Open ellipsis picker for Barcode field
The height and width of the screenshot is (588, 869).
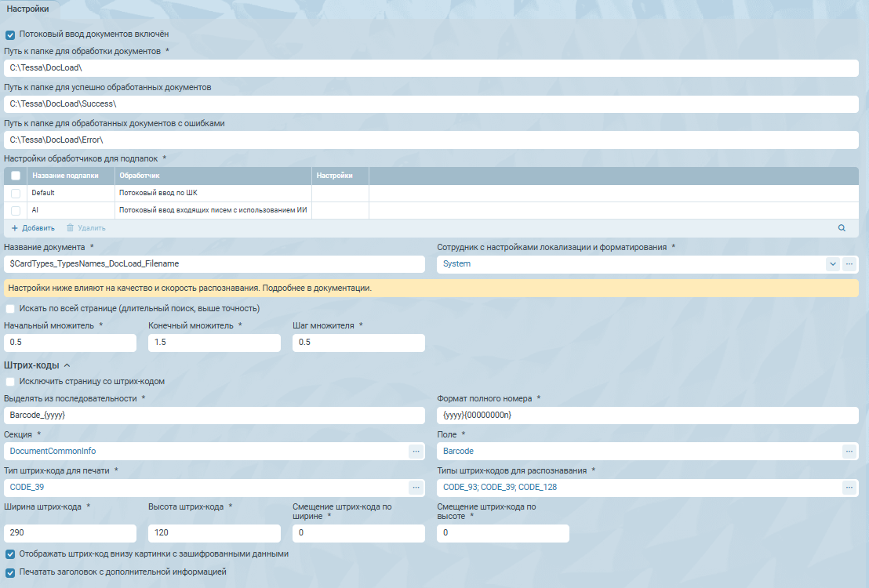[x=849, y=451]
